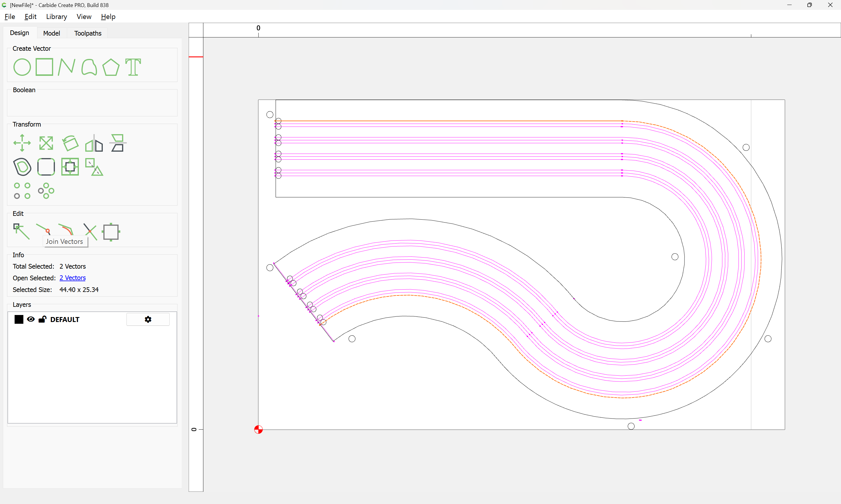Switch to the Toolpaths tab
This screenshot has width=841, height=504.
88,33
